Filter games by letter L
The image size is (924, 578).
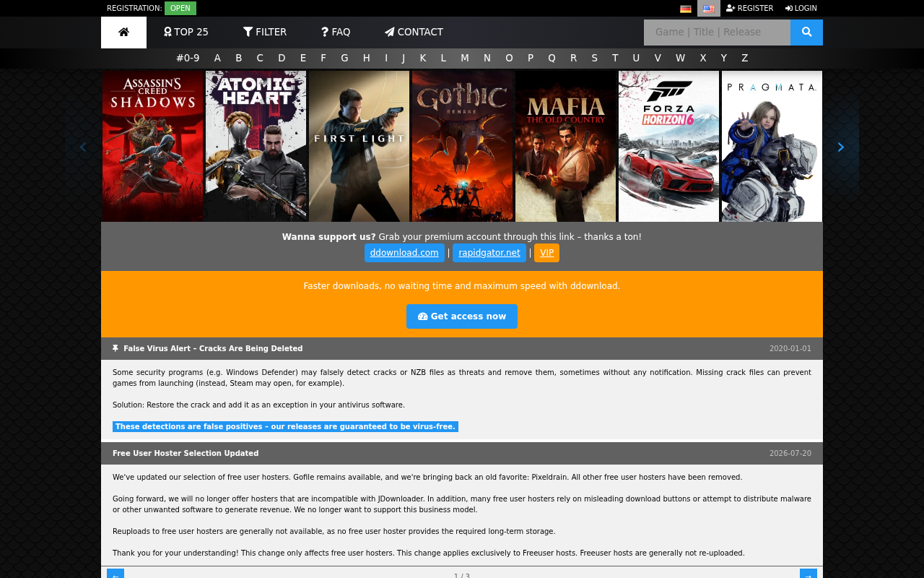point(443,59)
